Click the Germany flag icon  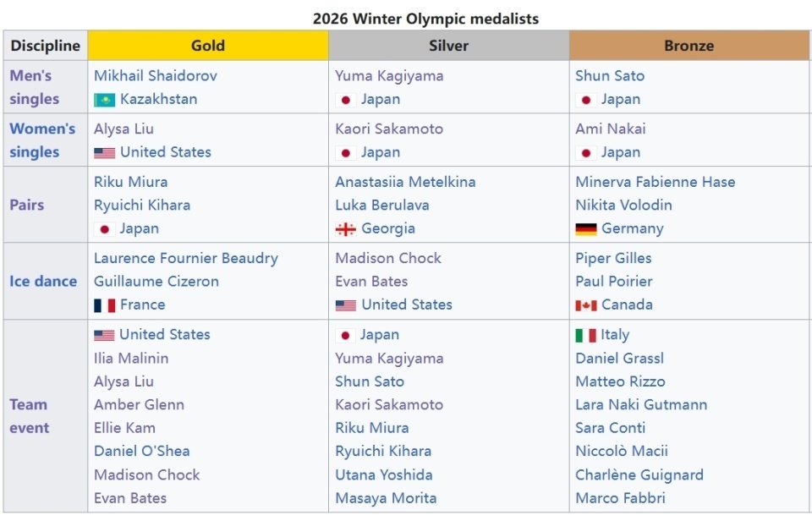click(x=586, y=229)
